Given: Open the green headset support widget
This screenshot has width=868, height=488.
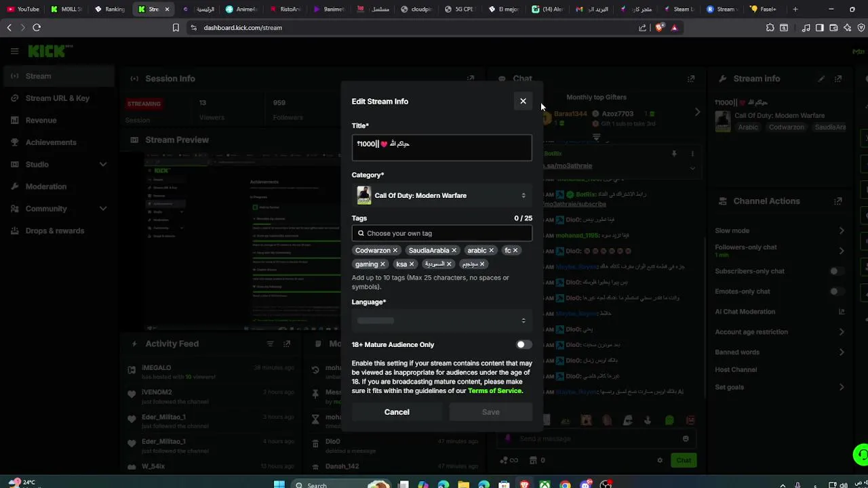Looking at the screenshot, I should [x=861, y=454].
